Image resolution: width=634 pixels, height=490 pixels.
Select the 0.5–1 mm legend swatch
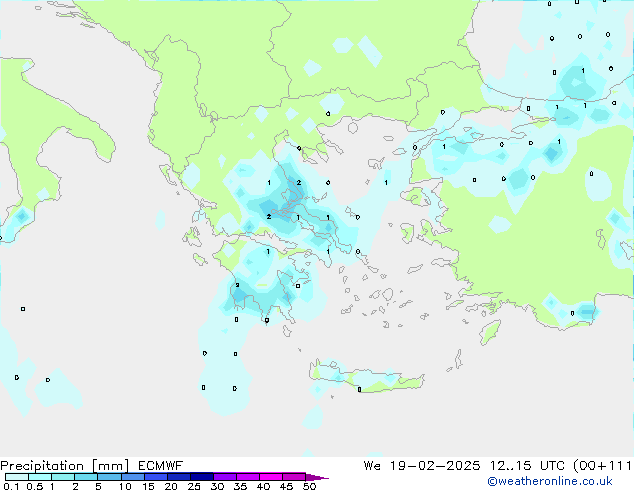[40, 477]
